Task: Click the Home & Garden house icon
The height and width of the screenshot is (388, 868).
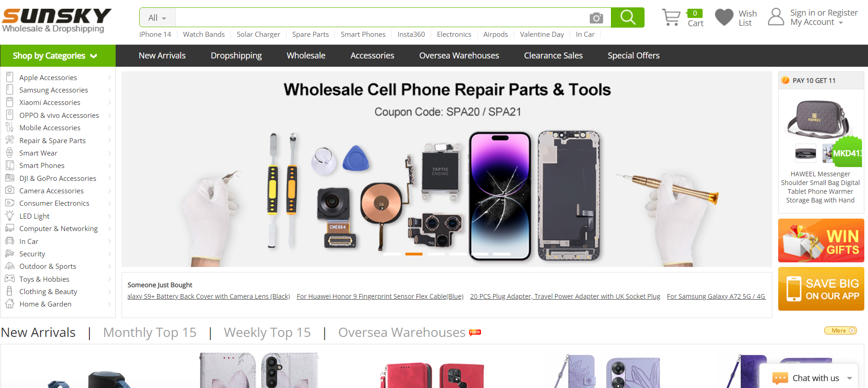Action: (x=10, y=304)
